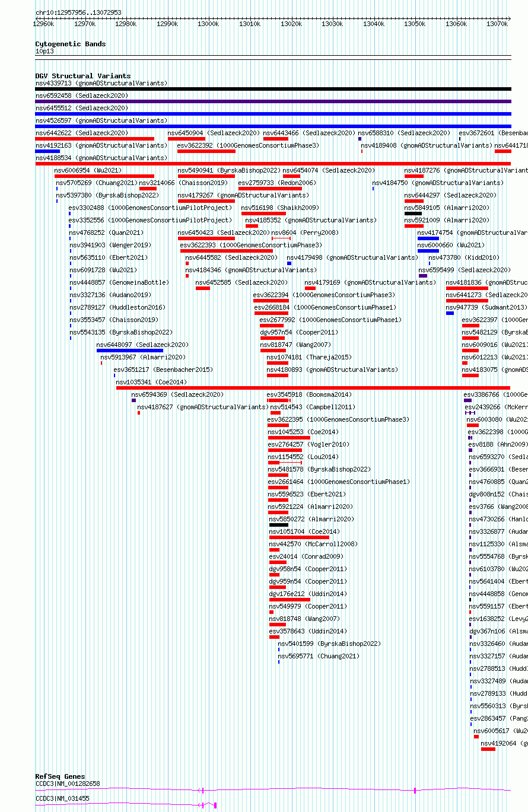Click nsv6588310 (Sedlazeck2020) label
The height and width of the screenshot is (812, 528).
tap(404, 133)
